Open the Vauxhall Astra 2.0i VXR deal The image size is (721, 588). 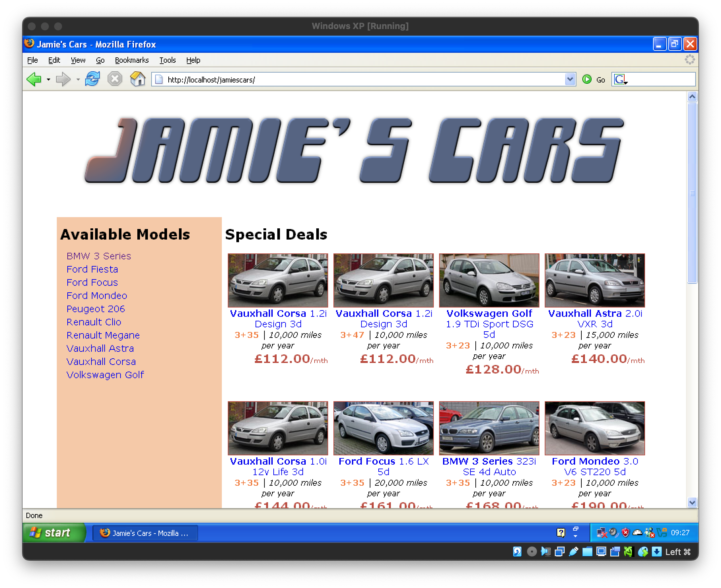(x=595, y=319)
